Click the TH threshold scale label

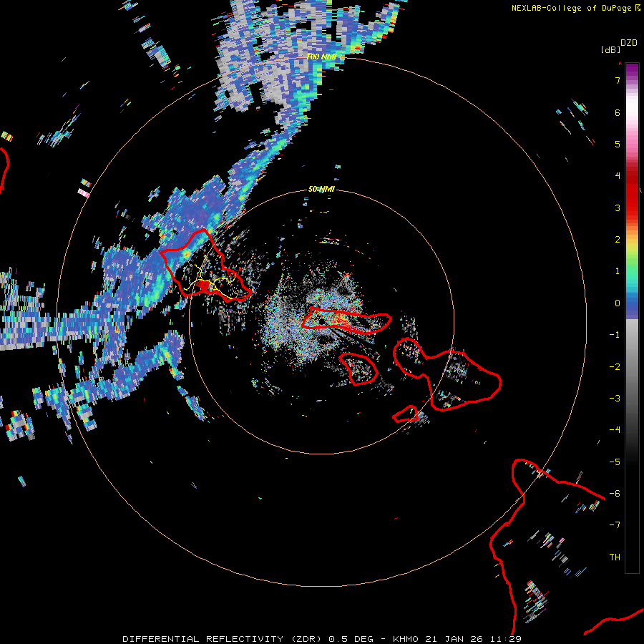point(615,557)
